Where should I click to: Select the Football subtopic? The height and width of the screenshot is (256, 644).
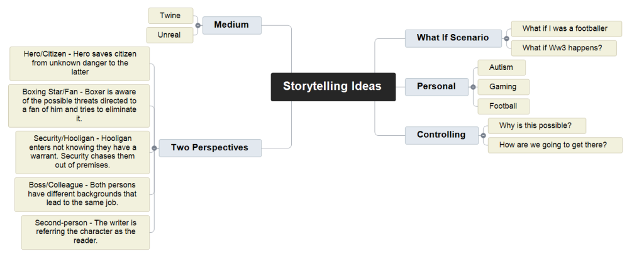coord(504,106)
